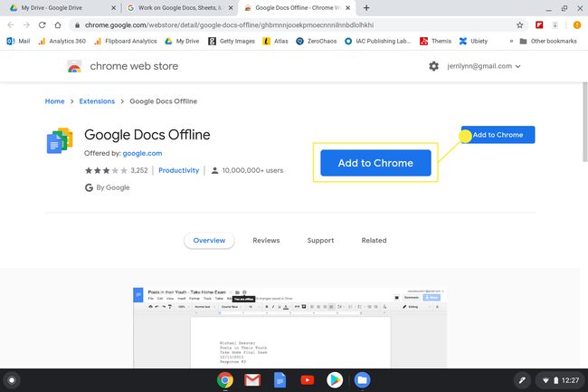Close the My Drive browser tab
The width and height of the screenshot is (588, 392).
[x=113, y=8]
